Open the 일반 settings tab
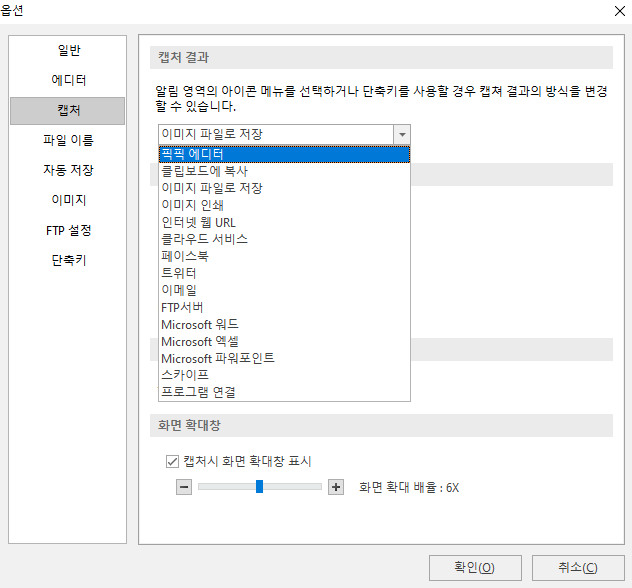 coord(68,50)
